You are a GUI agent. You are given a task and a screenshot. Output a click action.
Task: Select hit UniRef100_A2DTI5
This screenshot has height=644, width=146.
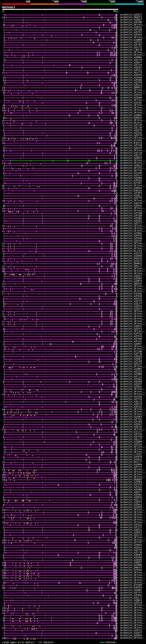[x=131, y=301]
